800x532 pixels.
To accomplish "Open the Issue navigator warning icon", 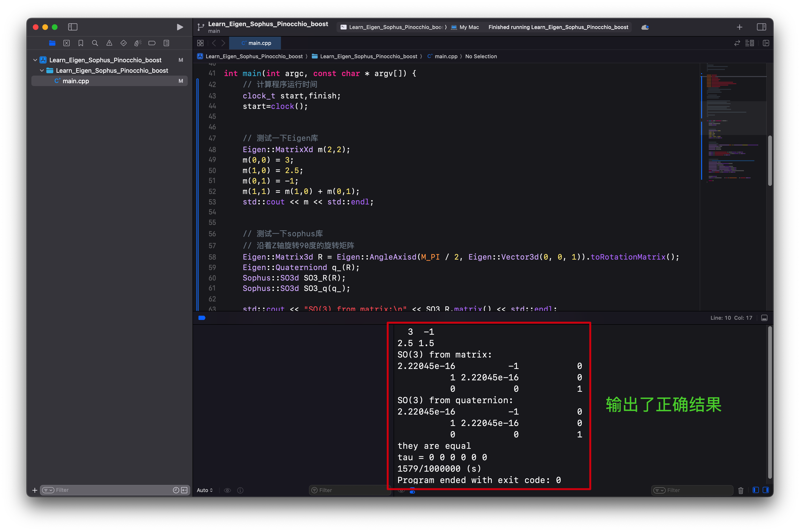I will [x=109, y=43].
